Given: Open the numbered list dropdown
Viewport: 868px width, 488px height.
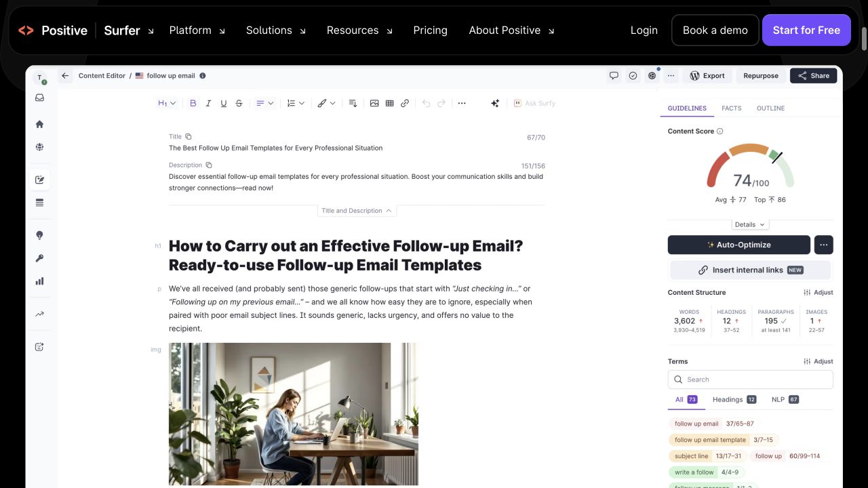Looking at the screenshot, I should click(296, 103).
